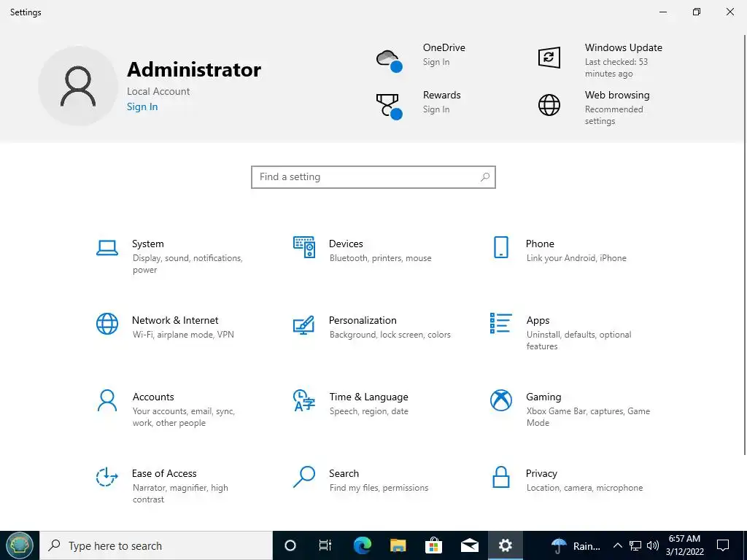
Task: Click the network tray icon
Action: (635, 545)
